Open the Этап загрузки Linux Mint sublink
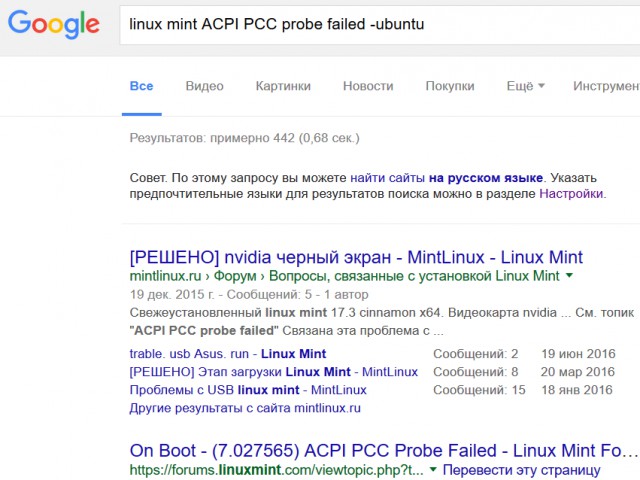The height and width of the screenshot is (480, 640). (x=273, y=372)
